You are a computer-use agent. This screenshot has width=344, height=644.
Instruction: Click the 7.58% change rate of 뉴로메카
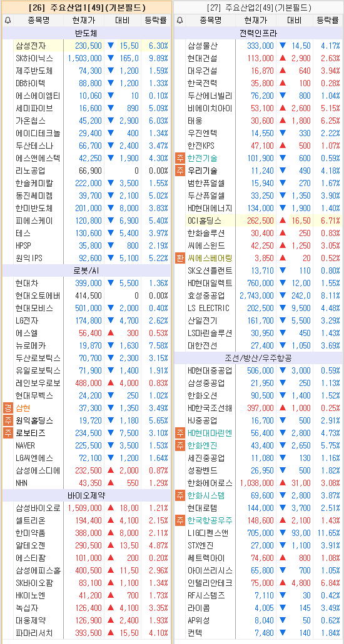click(158, 345)
